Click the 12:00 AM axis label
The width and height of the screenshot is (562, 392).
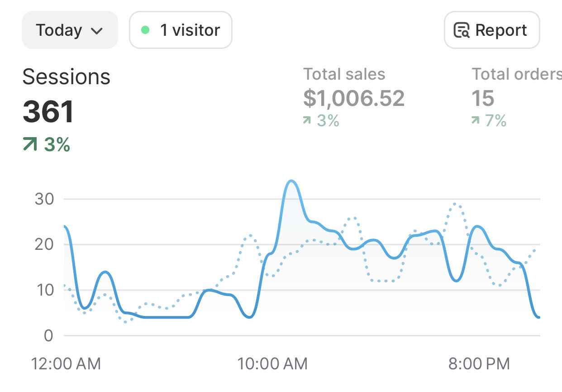66,363
